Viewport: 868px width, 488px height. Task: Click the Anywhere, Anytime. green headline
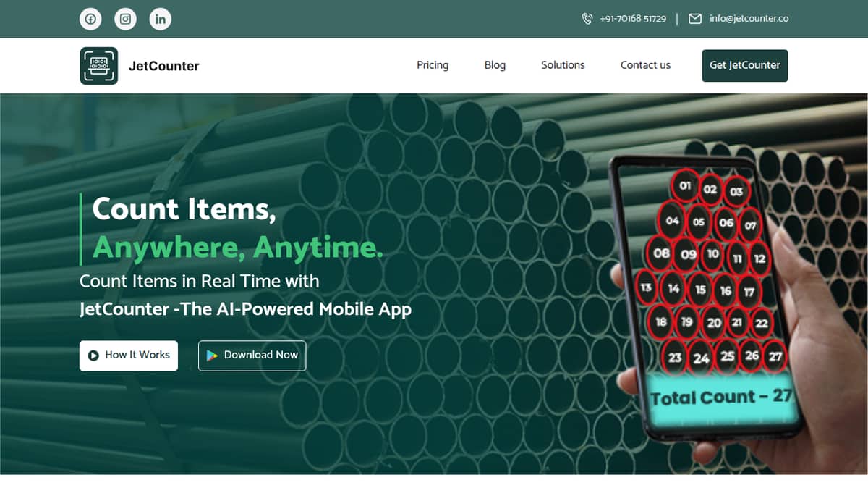pos(237,248)
